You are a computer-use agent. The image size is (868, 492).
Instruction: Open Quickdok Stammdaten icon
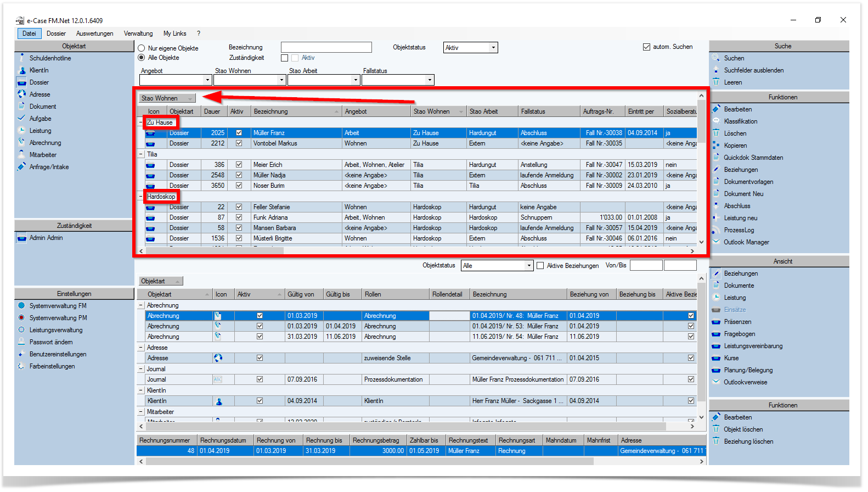coord(716,157)
